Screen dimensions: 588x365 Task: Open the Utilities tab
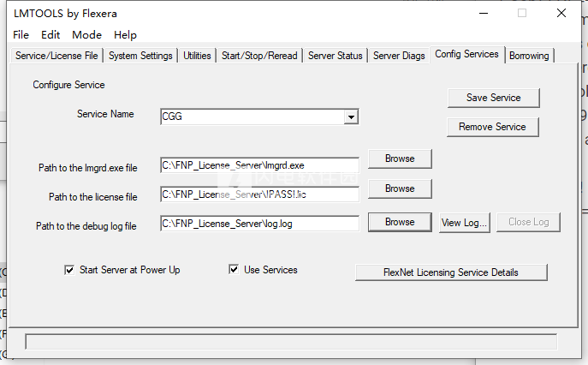(197, 56)
